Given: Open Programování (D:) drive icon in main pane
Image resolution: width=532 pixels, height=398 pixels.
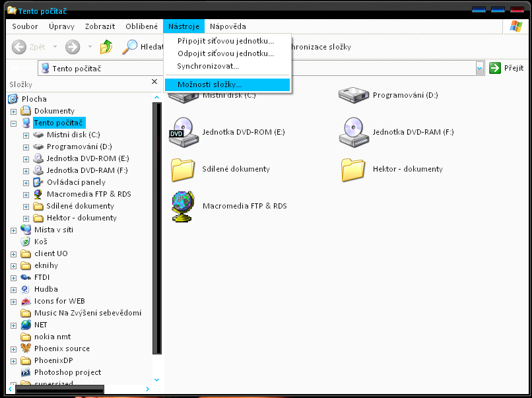Looking at the screenshot, I should point(354,95).
